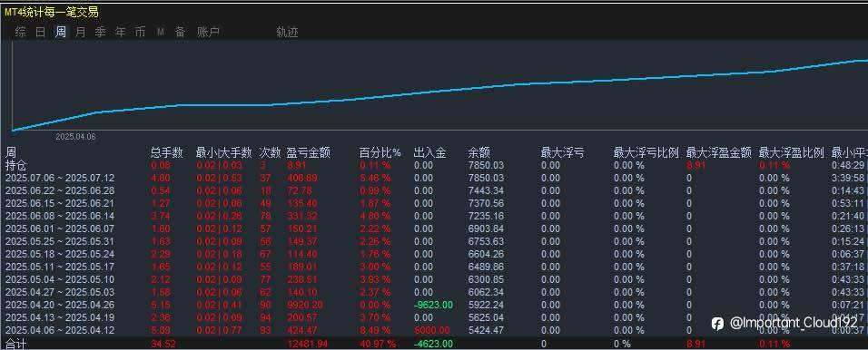Click the 总手数 column header

tap(167, 152)
